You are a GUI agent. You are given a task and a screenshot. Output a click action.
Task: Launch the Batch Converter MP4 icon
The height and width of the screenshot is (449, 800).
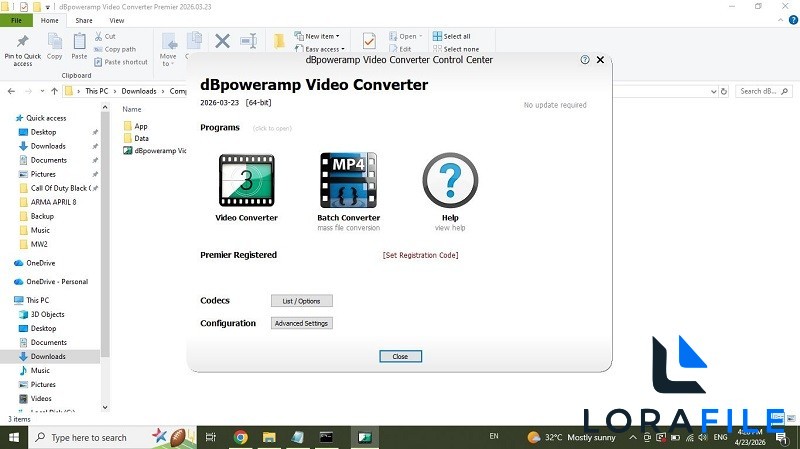[x=348, y=180]
